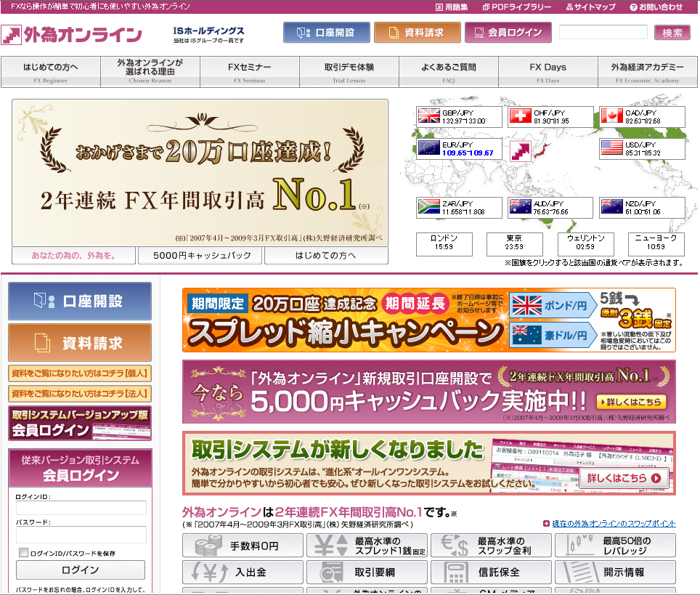This screenshot has height=595, width=700.
Task: Click the ニューヨーク time box
Action: pos(656,244)
